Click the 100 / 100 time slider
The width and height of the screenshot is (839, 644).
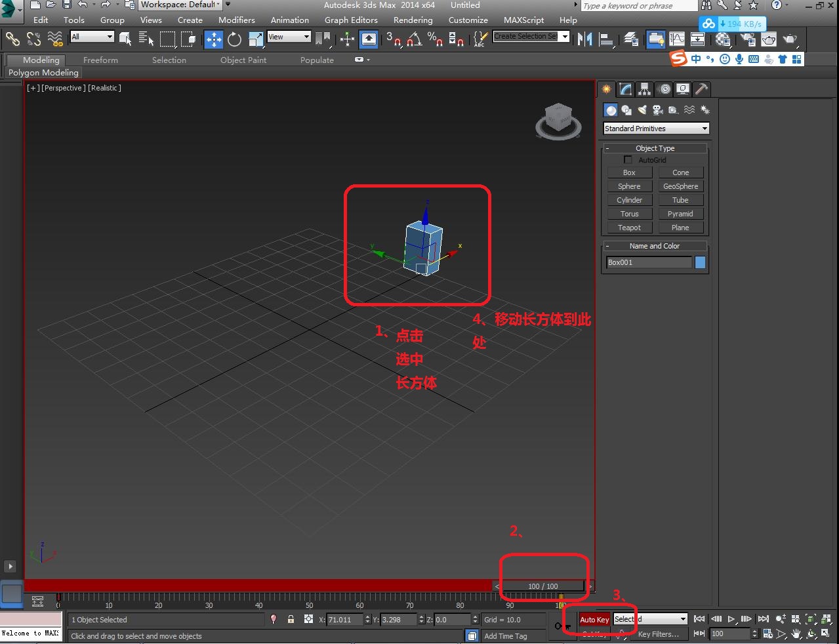(x=543, y=586)
